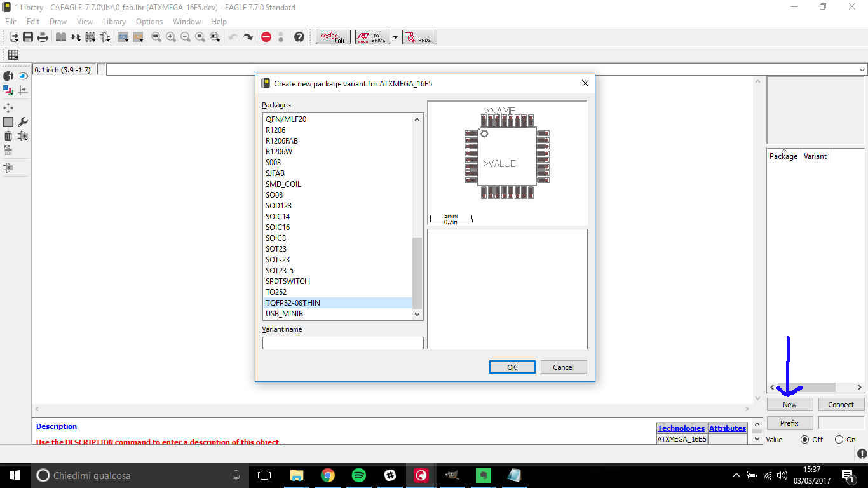Image resolution: width=868 pixels, height=488 pixels.
Task: Click the Print toolbar icon
Action: tap(43, 37)
